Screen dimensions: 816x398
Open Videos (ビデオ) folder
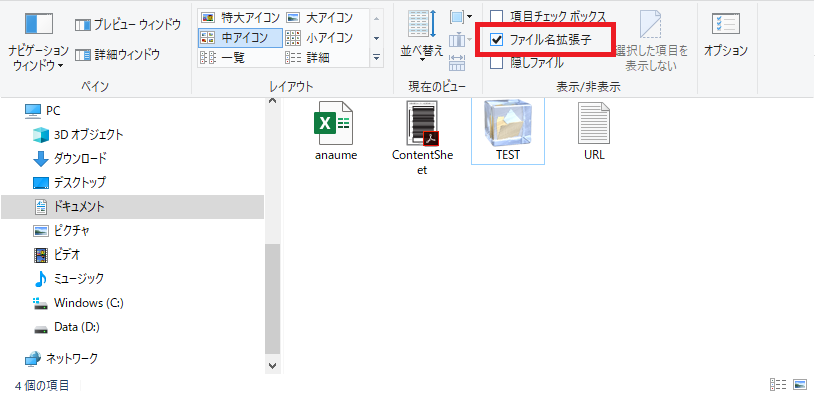point(57,254)
